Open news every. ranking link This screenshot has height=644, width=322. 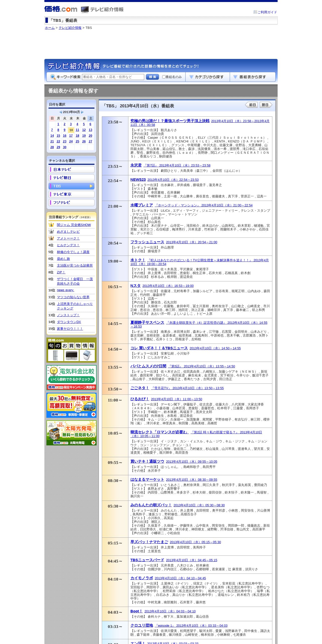[65, 290]
